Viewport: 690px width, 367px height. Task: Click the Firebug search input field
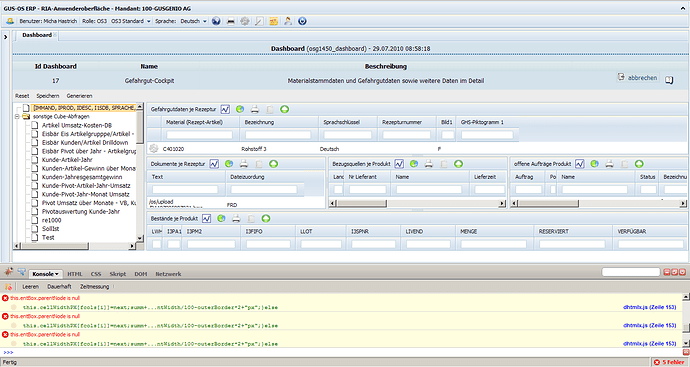[x=631, y=272]
